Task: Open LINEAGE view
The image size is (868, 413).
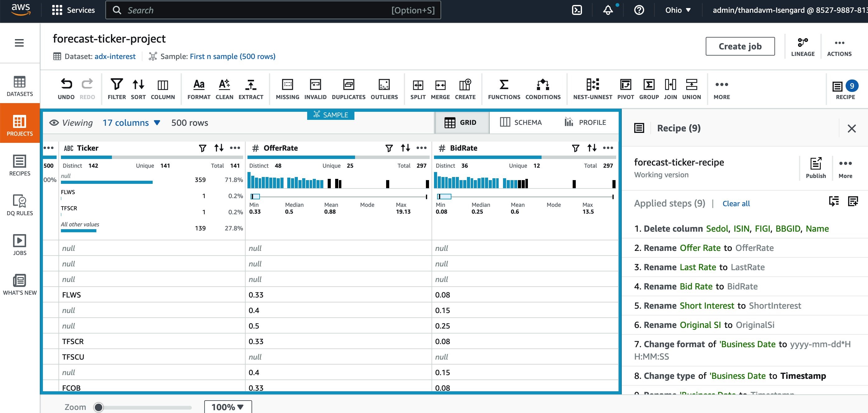Action: (803, 47)
